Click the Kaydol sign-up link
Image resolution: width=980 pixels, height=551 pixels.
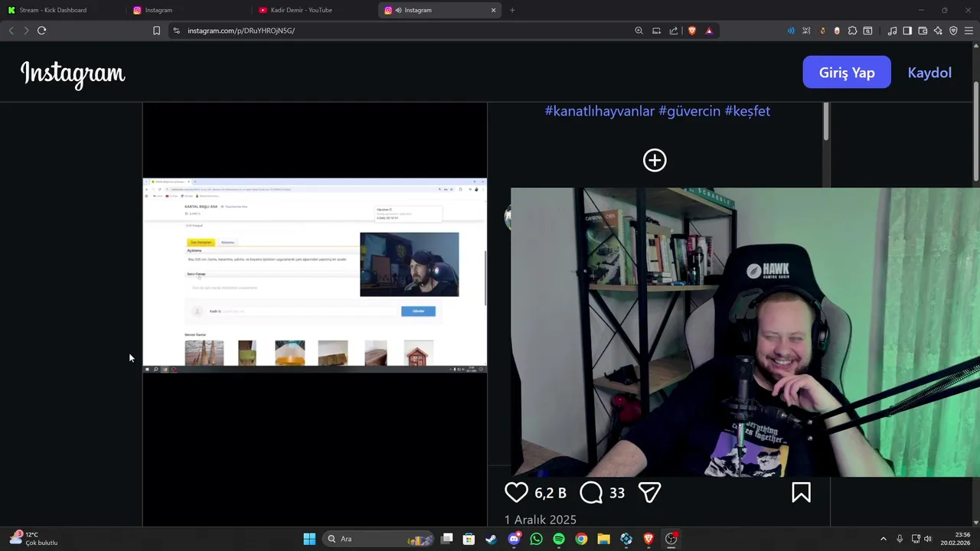pyautogui.click(x=929, y=73)
